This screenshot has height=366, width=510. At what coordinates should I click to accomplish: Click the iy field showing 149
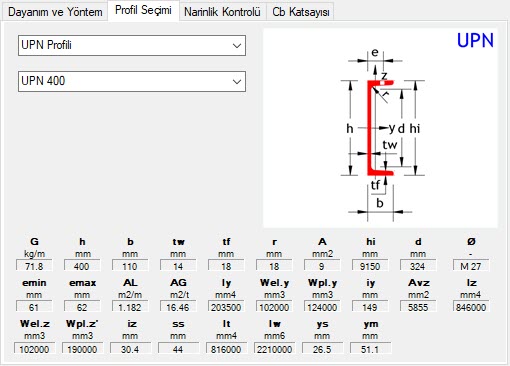coord(370,307)
